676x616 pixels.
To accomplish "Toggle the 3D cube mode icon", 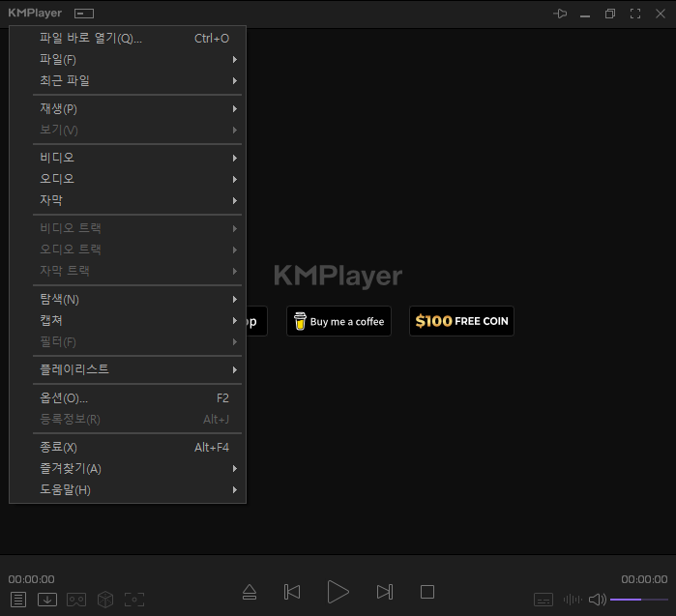I will 105,600.
